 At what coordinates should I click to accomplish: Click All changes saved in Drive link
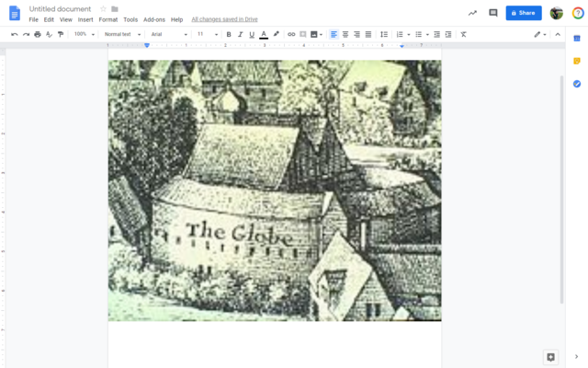point(224,19)
